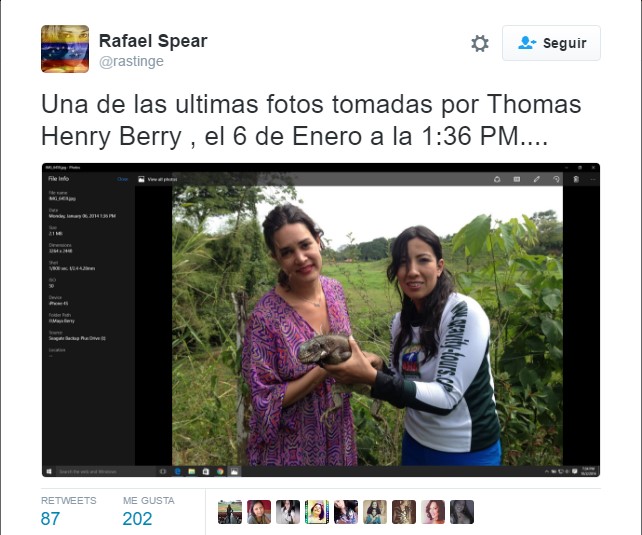Open the last liker's avatar thumbnail

coord(462,512)
